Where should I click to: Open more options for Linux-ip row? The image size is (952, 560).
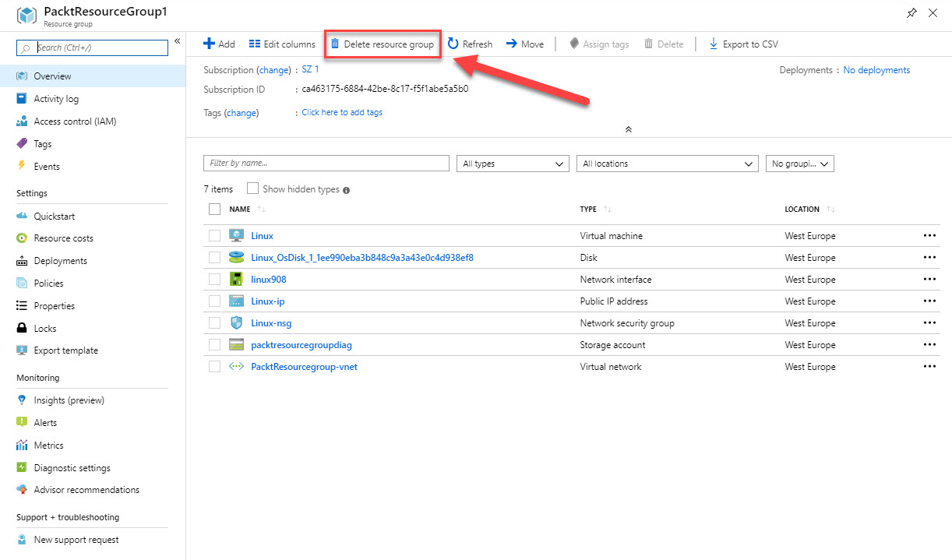tap(929, 301)
